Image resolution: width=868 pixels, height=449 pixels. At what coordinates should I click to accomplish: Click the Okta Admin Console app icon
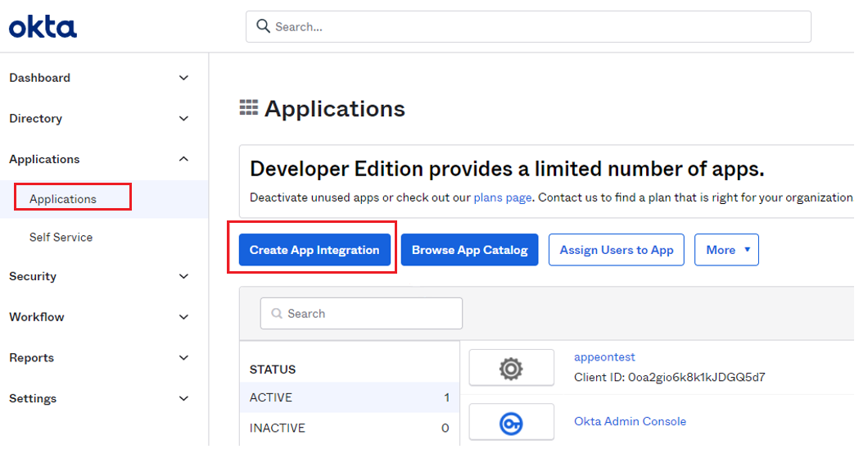point(511,423)
